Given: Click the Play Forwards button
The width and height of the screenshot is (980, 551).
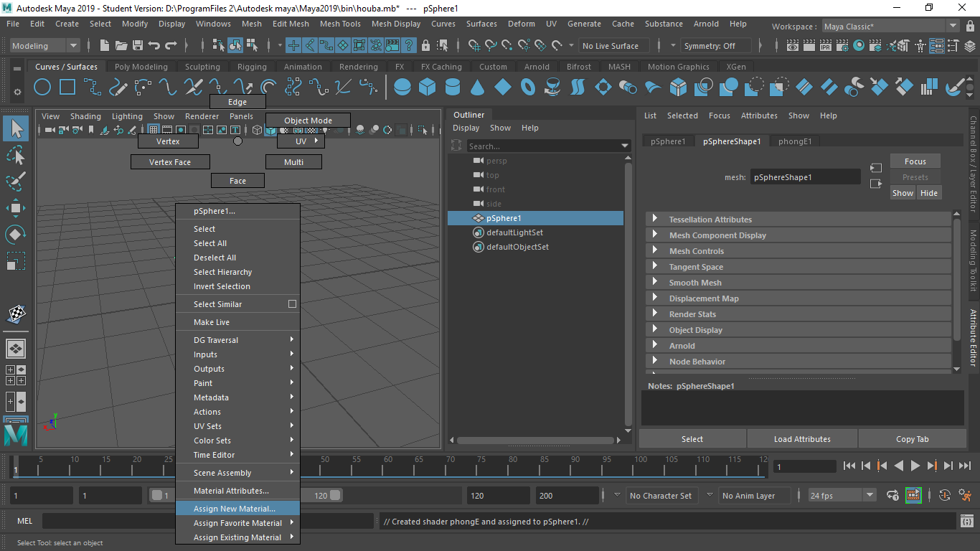Looking at the screenshot, I should [915, 466].
